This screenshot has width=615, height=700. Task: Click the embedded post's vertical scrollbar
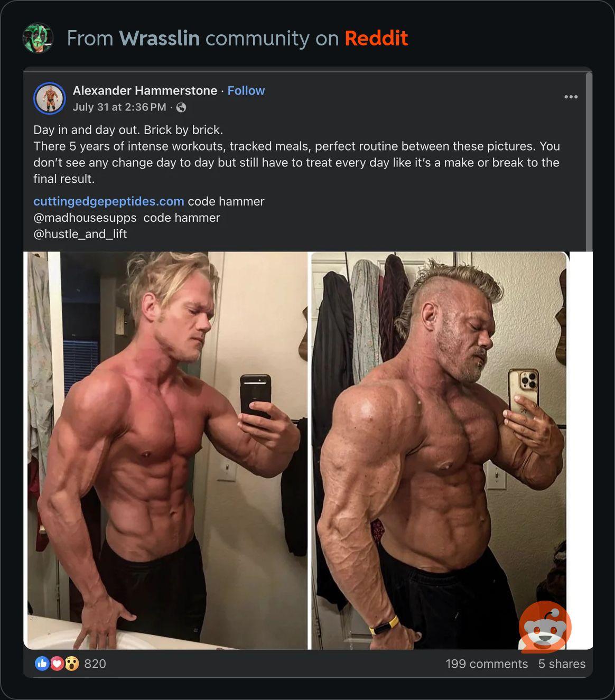pos(589,161)
